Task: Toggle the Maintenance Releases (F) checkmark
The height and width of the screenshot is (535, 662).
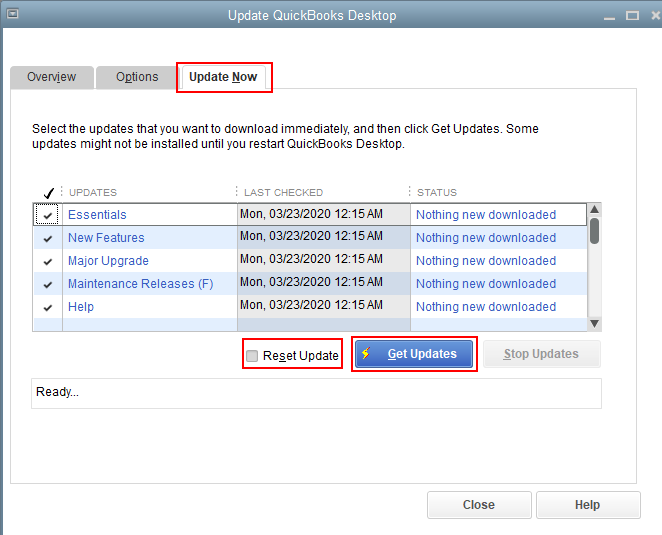Action: pyautogui.click(x=48, y=285)
